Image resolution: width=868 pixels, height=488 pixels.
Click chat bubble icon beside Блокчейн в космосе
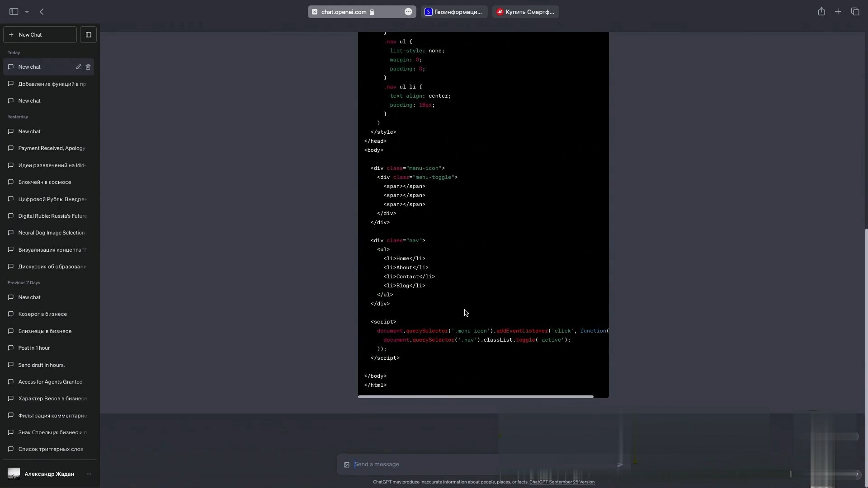pos(11,182)
